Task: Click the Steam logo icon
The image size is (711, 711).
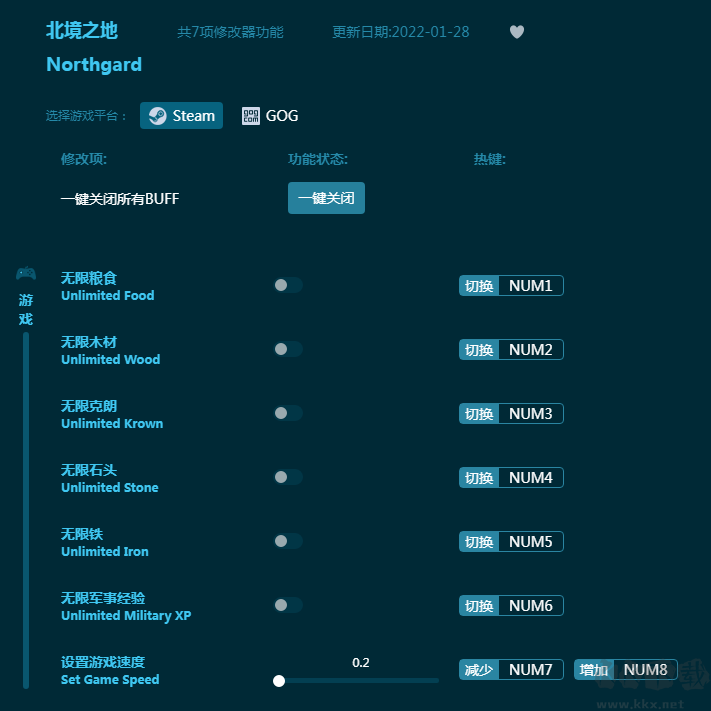Action: coord(157,116)
